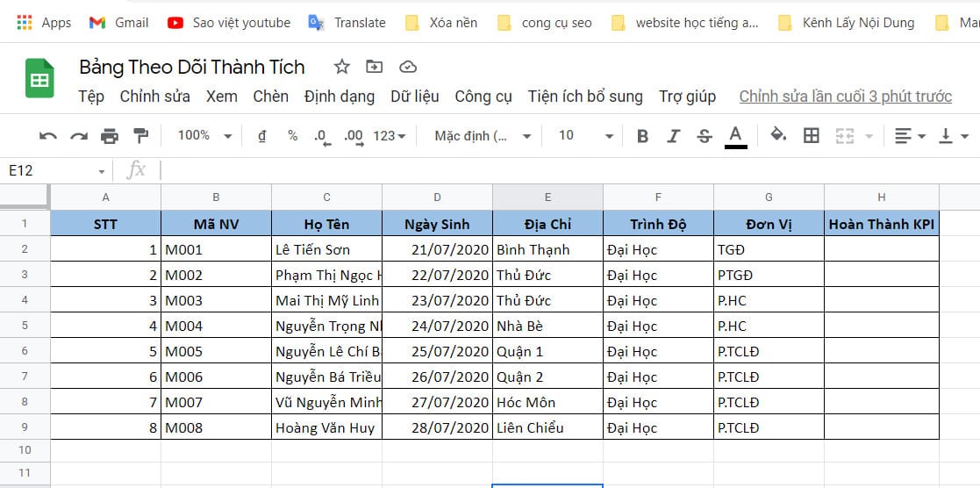Open the Chèn menu
Screen dimensions: 980x488
click(x=270, y=97)
